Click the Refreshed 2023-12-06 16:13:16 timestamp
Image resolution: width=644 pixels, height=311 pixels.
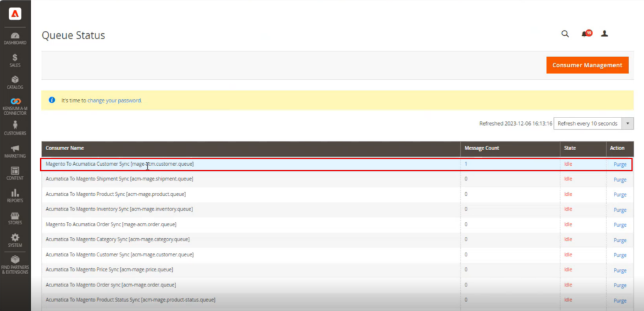click(x=516, y=124)
